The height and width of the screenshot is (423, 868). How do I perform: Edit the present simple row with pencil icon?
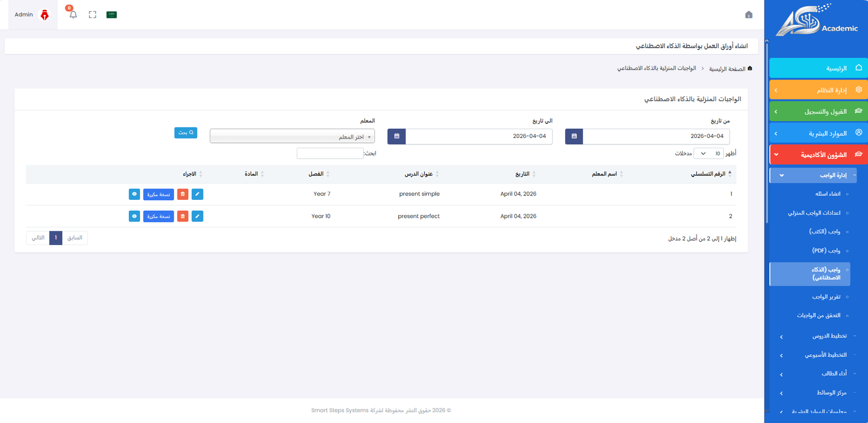tap(197, 194)
